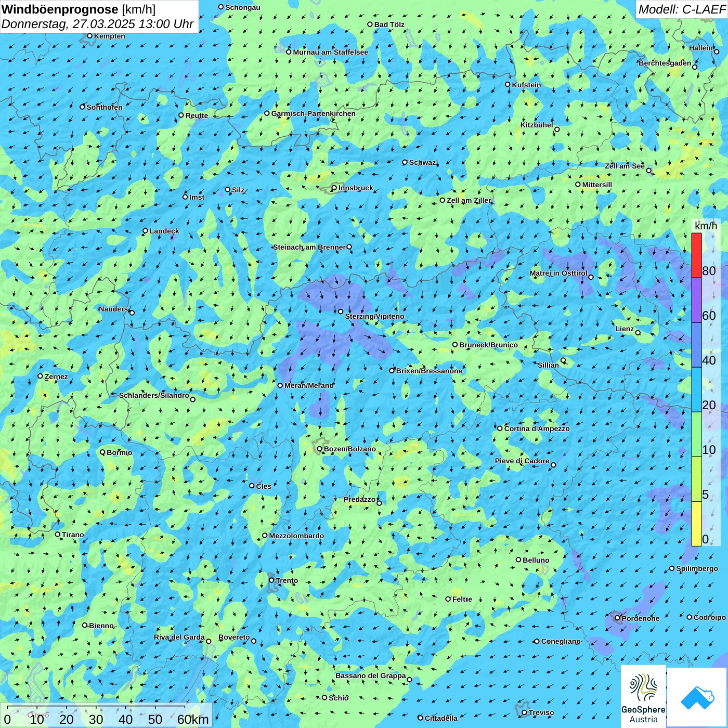Screen dimensions: 728x728
Task: Click the 'Matrei in Osttirol' label
Action: pos(558,273)
